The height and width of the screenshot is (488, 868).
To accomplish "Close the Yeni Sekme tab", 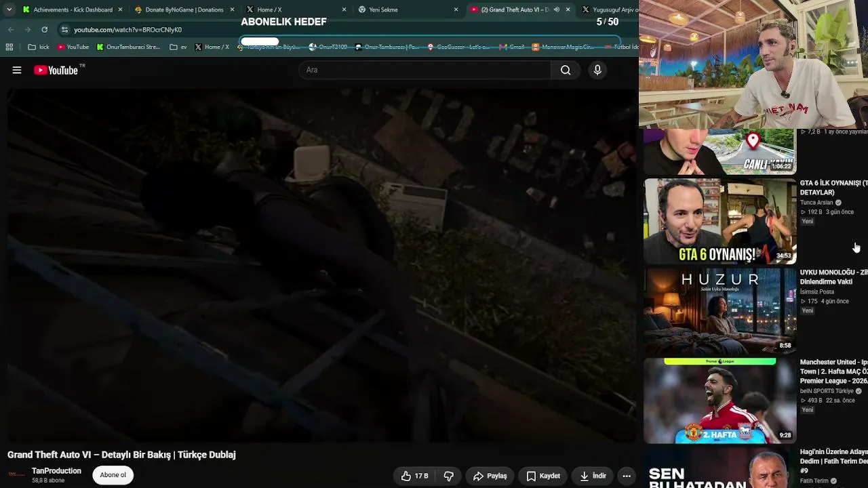I will [456, 9].
